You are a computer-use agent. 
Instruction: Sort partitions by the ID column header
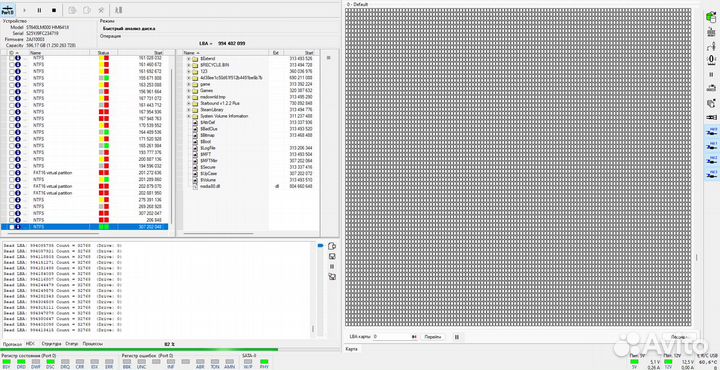coord(15,53)
